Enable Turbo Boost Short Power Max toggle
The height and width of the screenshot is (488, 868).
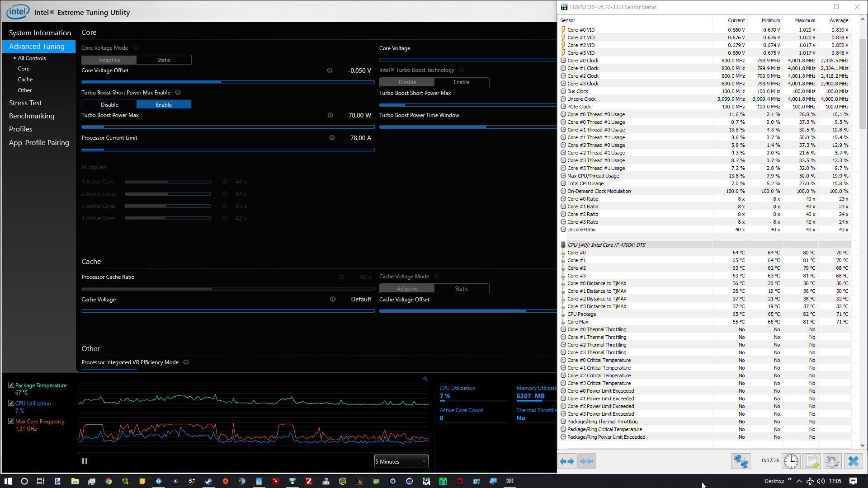point(164,104)
